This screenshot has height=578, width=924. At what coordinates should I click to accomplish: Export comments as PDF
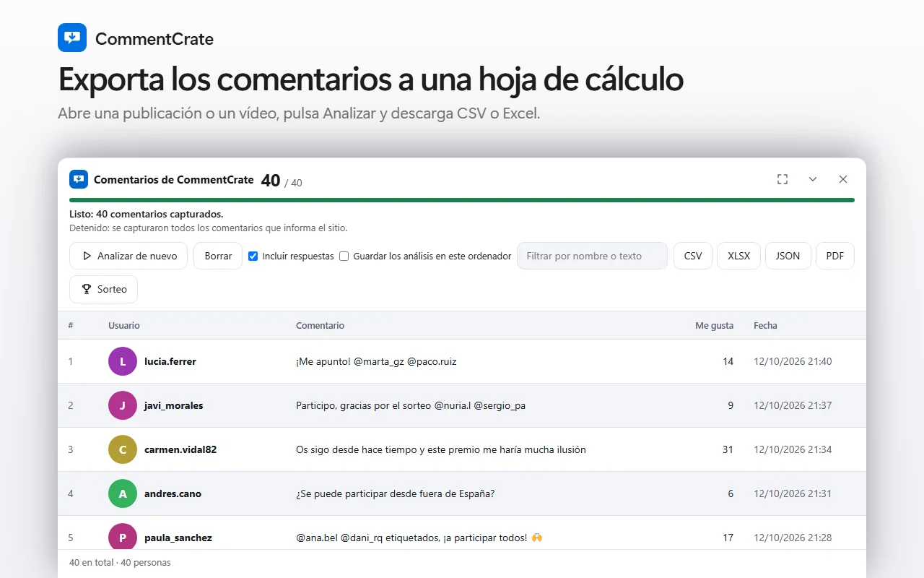coord(835,256)
